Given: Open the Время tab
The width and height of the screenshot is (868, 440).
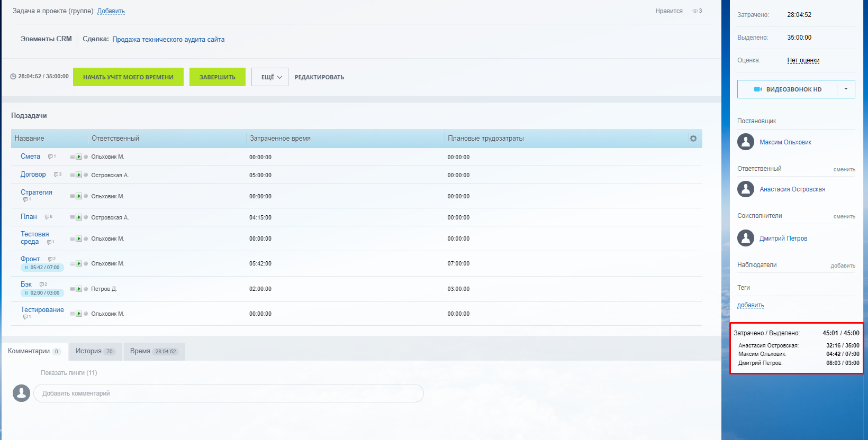Looking at the screenshot, I should (x=153, y=351).
